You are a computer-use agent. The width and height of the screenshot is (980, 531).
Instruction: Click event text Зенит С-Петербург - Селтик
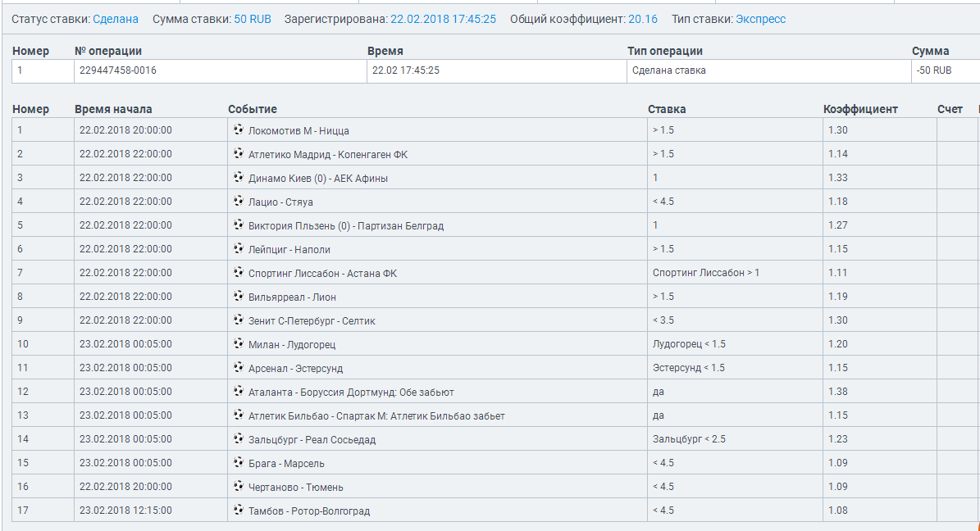(x=312, y=321)
